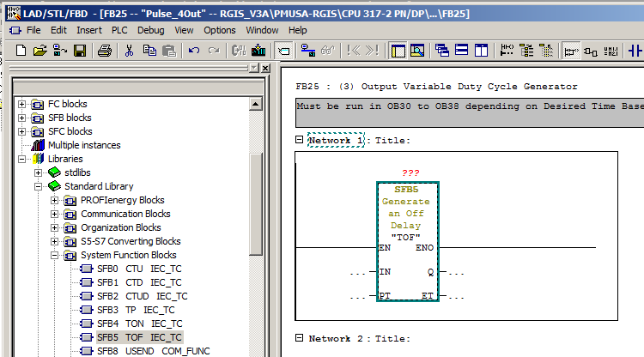
Task: Click the New file toolbar icon
Action: tap(21, 51)
